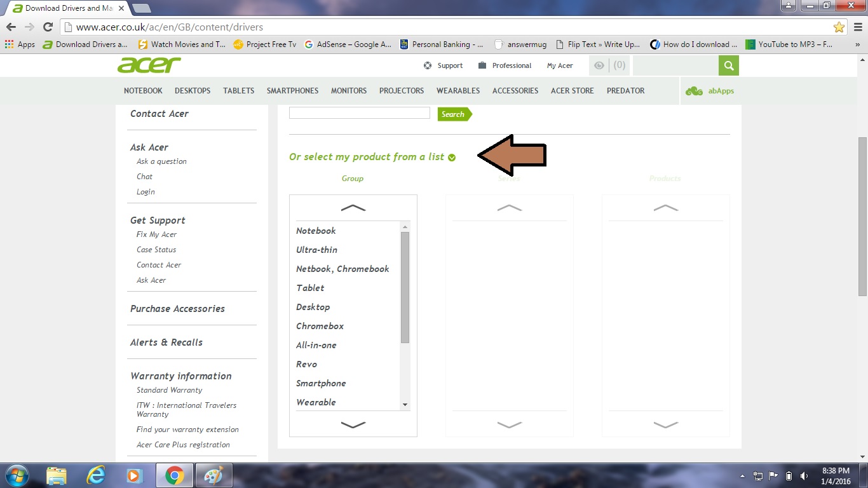The image size is (868, 488).
Task: Click the Group list scroll-down arrow
Action: coord(405,405)
